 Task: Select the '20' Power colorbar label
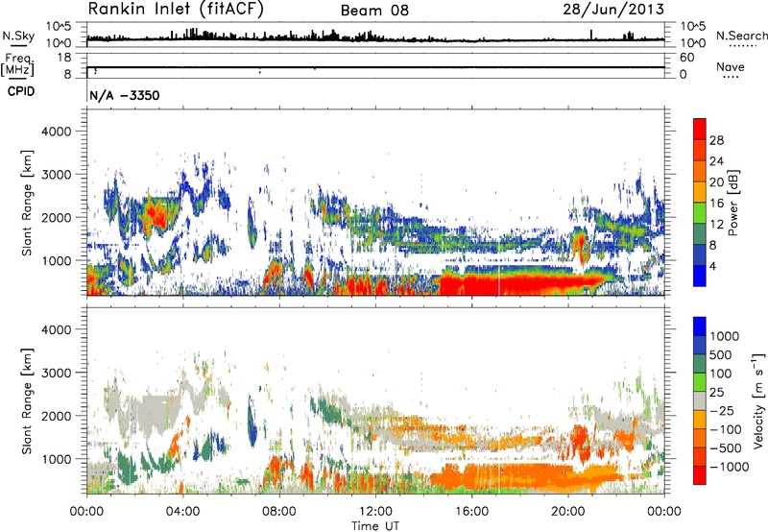tap(716, 182)
